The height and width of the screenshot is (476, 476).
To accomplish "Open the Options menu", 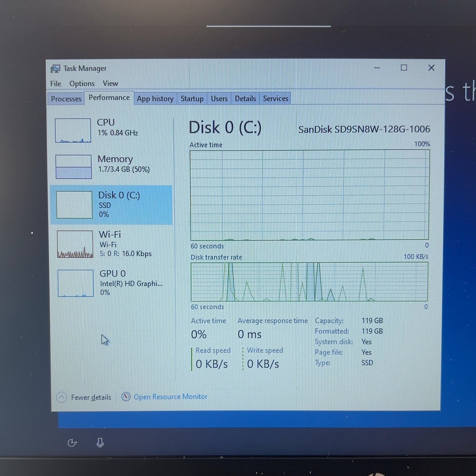I will point(82,84).
